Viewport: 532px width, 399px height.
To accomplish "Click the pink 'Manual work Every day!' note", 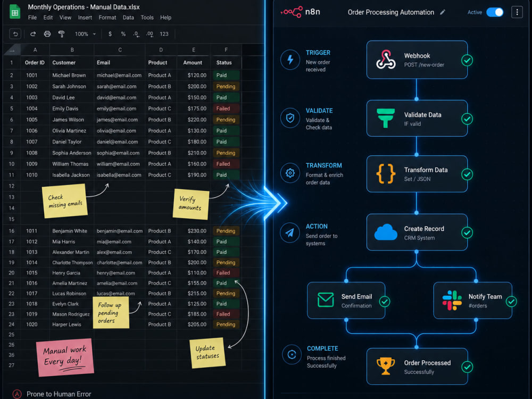I will 65,358.
